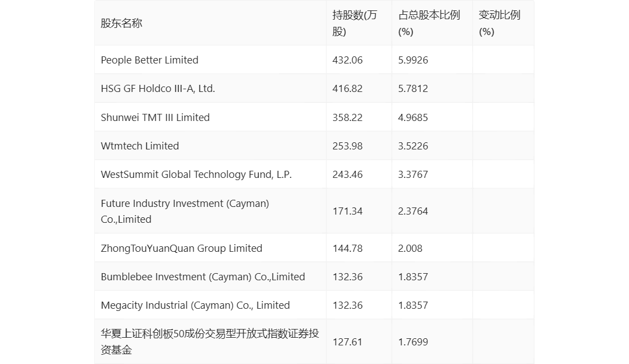Click Shunwei TMT III Limited name
Viewport: 629px width, 364px height.
click(155, 118)
